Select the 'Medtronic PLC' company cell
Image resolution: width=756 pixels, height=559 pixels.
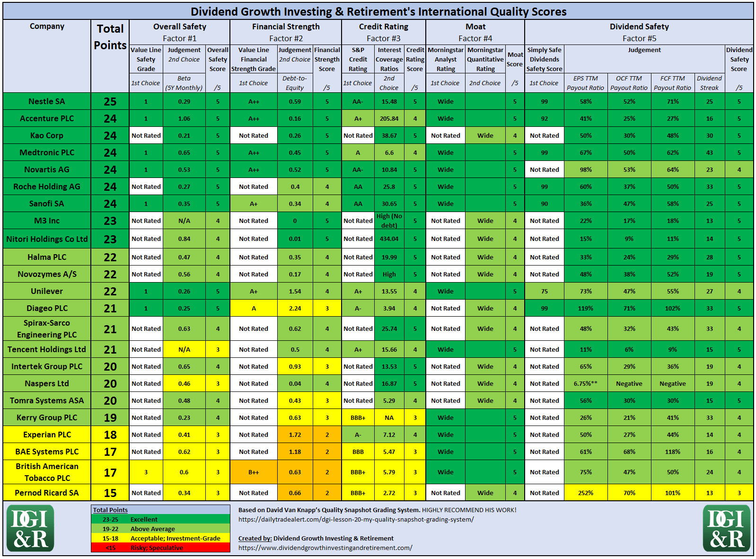(47, 152)
